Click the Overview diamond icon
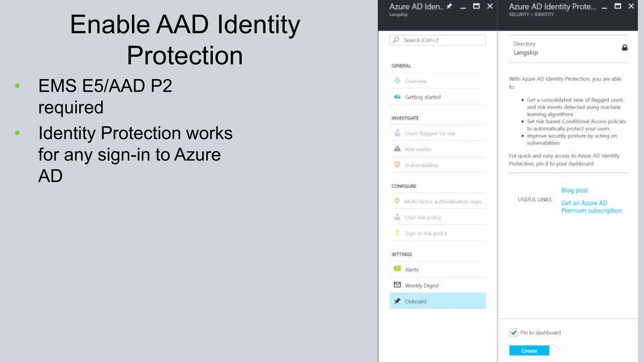The image size is (644, 362). pyautogui.click(x=397, y=81)
